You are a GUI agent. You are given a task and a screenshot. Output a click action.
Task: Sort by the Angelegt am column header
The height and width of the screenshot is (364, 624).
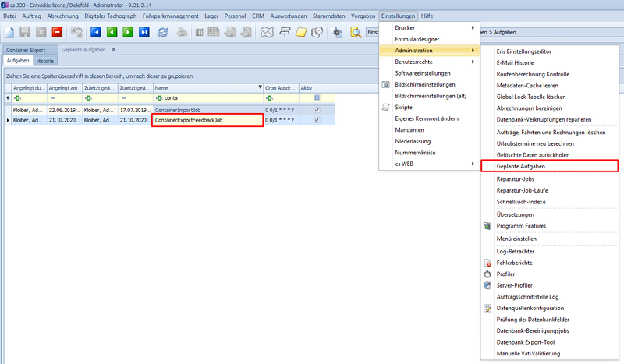[65, 88]
